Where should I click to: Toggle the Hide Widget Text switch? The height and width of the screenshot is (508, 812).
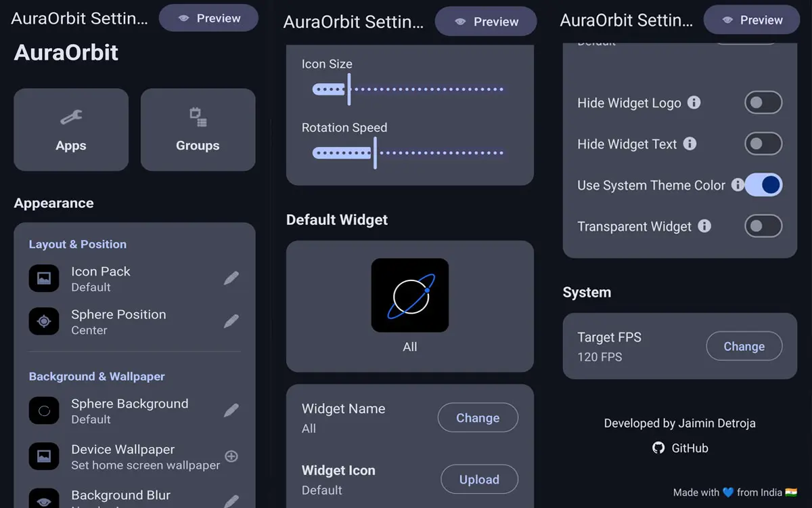763,144
